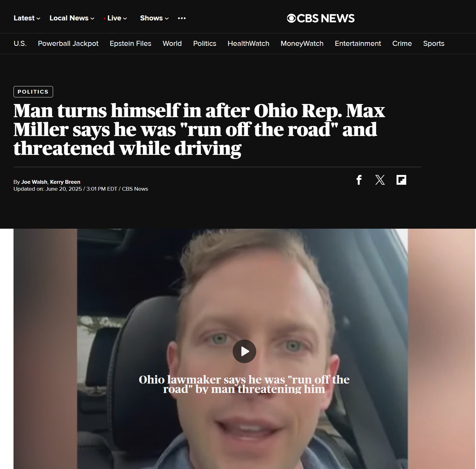The image size is (476, 469).
Task: Open the three-dots more menu
Action: click(x=181, y=18)
